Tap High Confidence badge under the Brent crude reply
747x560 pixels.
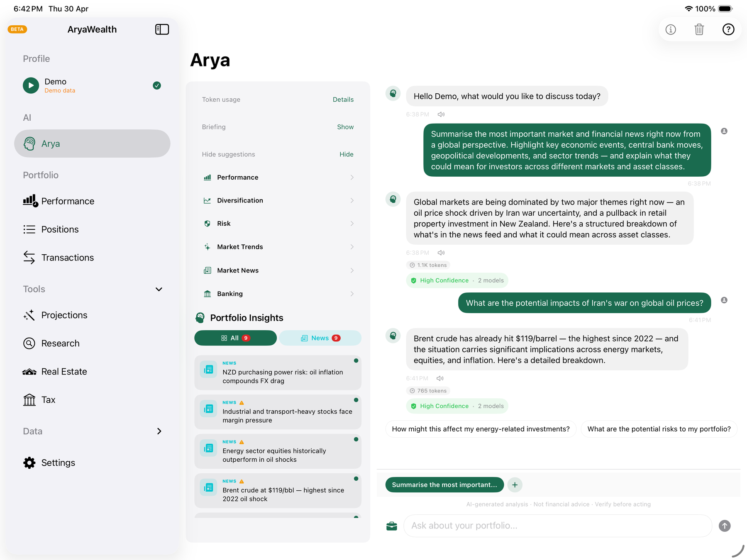coord(457,406)
